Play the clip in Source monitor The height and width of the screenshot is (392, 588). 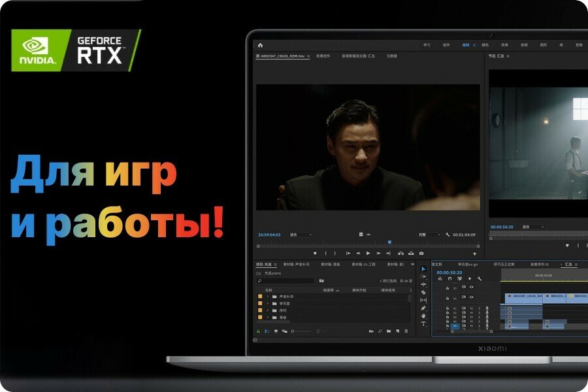368,253
